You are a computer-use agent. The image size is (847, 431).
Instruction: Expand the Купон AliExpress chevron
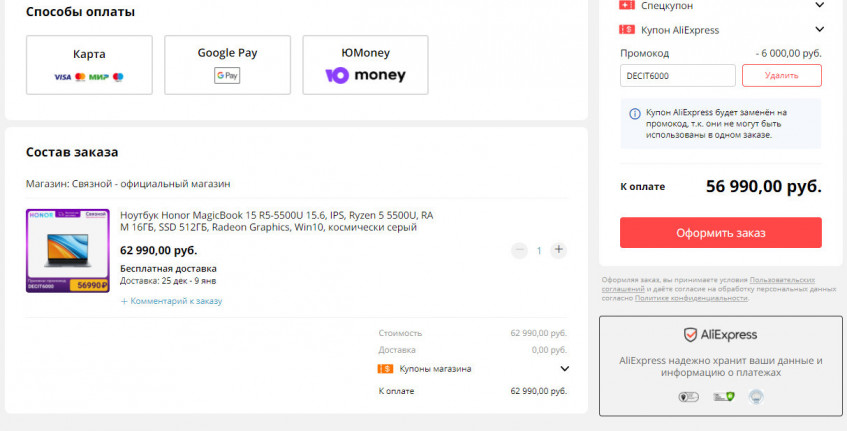[x=819, y=30]
